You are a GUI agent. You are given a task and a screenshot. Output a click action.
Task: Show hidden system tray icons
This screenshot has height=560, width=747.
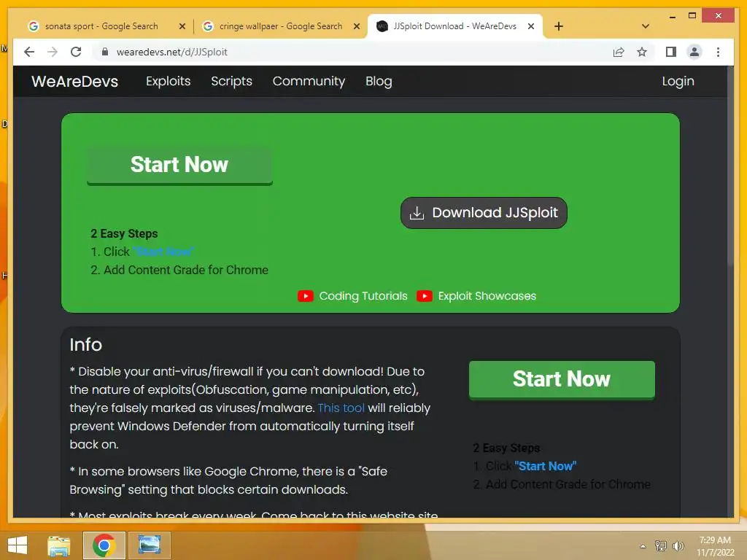(643, 546)
